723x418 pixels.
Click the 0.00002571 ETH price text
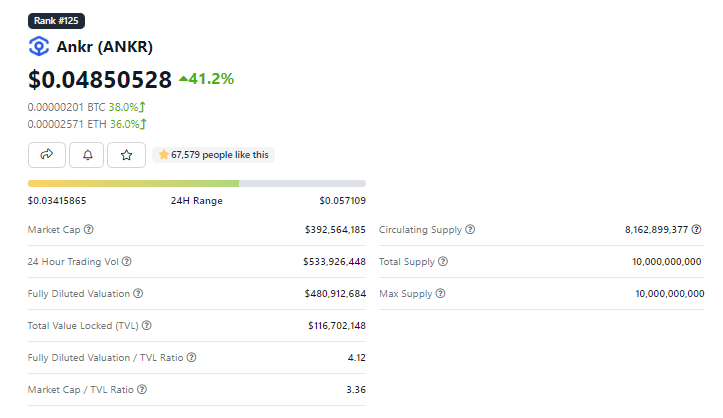click(67, 124)
